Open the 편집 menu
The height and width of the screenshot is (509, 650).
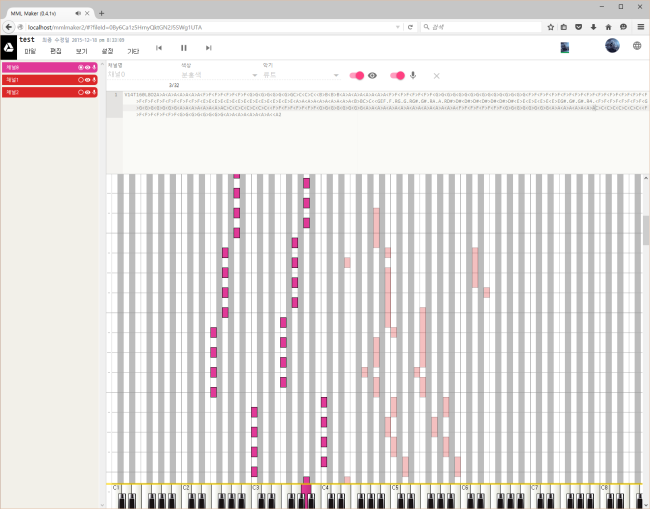pos(56,50)
